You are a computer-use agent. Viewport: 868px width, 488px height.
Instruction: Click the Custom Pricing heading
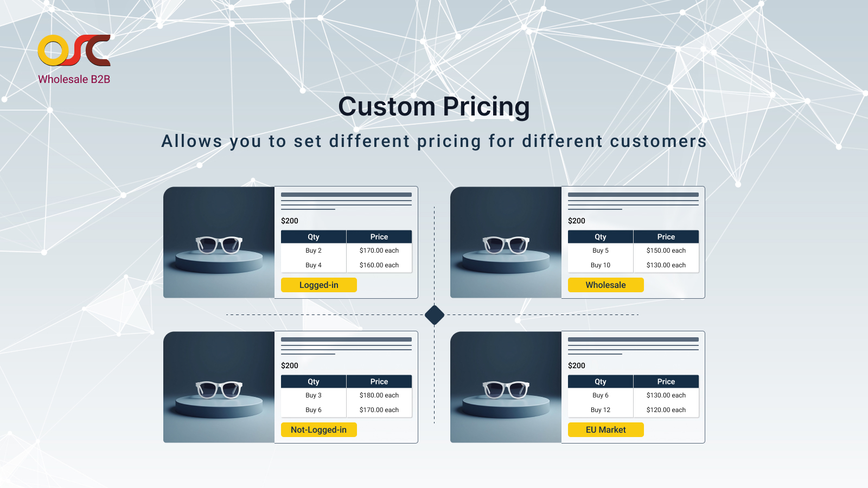434,106
